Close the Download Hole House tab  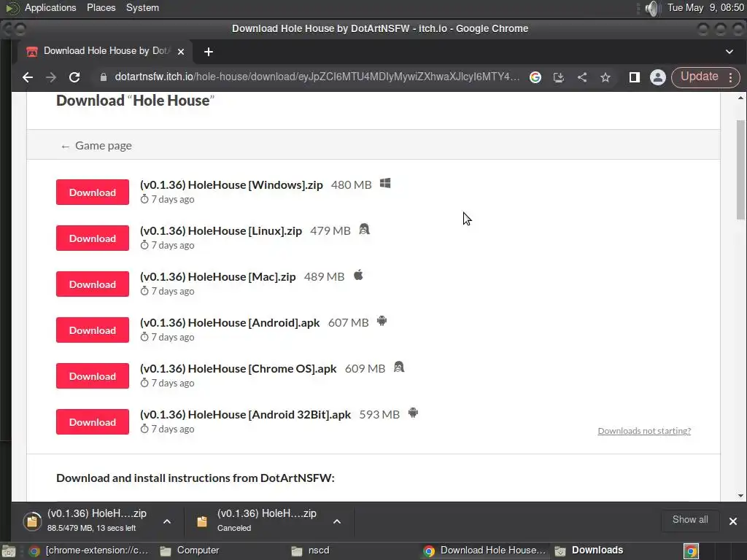181,52
